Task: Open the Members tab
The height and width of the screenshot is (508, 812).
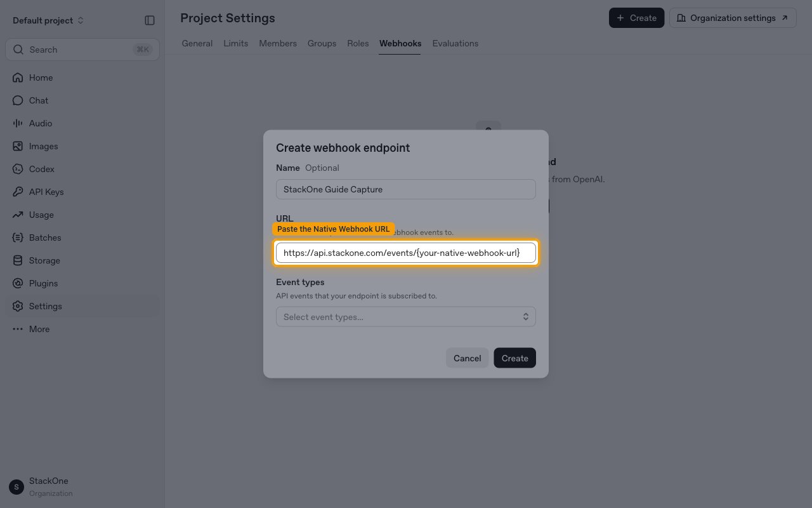Action: (x=278, y=43)
